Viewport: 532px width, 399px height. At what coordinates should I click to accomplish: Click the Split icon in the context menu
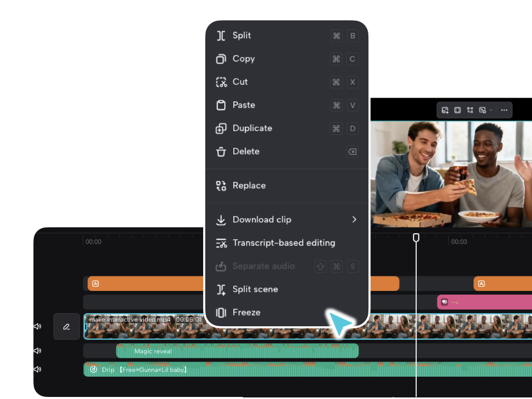220,35
